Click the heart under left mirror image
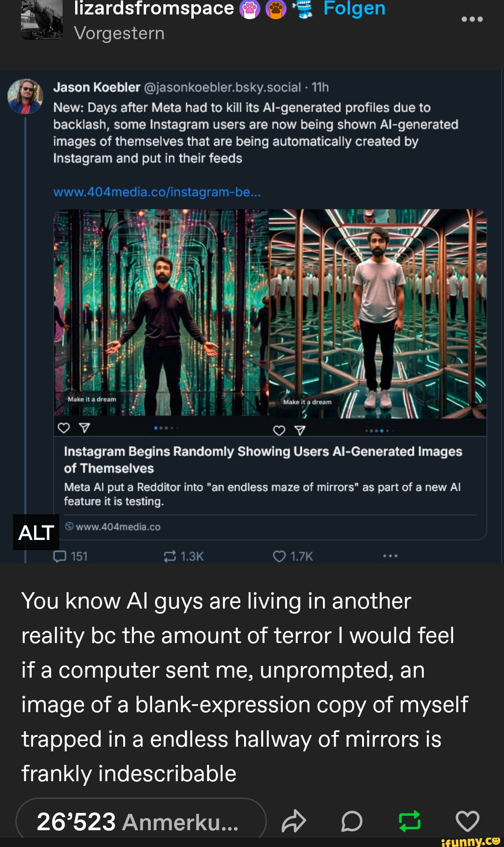The width and height of the screenshot is (504, 847). click(63, 428)
